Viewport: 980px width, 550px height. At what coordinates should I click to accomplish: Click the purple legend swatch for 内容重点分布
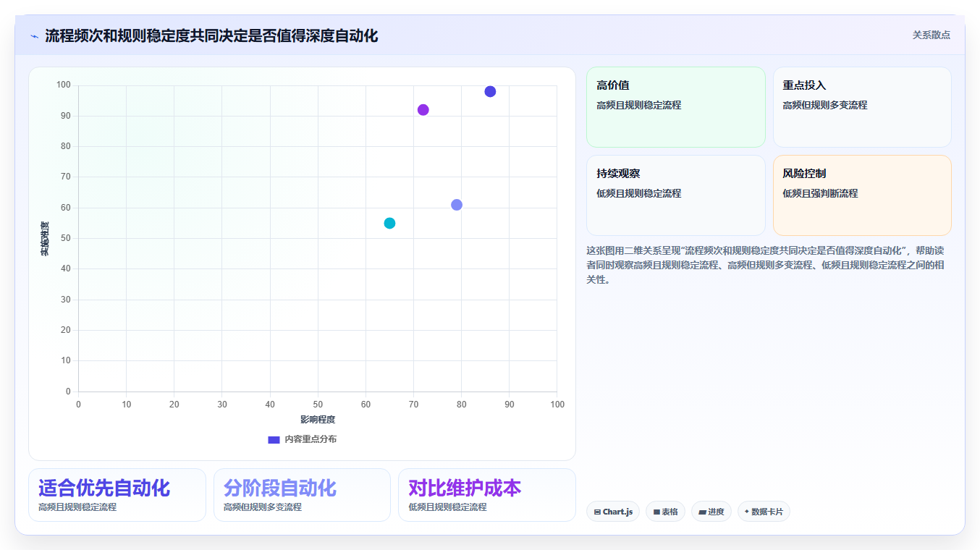point(274,439)
